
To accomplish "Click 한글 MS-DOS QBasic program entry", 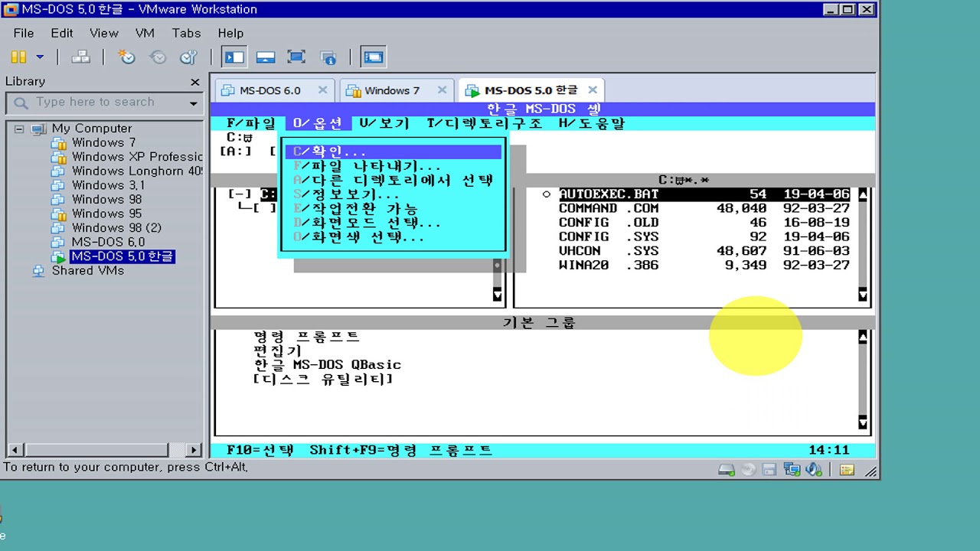I will 327,365.
